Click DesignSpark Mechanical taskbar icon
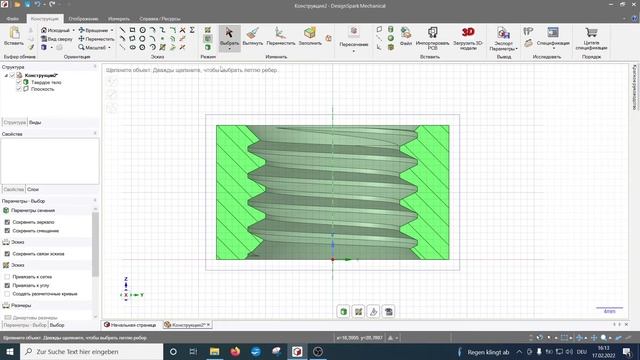Viewport: 640px width, 360px height. [x=297, y=352]
